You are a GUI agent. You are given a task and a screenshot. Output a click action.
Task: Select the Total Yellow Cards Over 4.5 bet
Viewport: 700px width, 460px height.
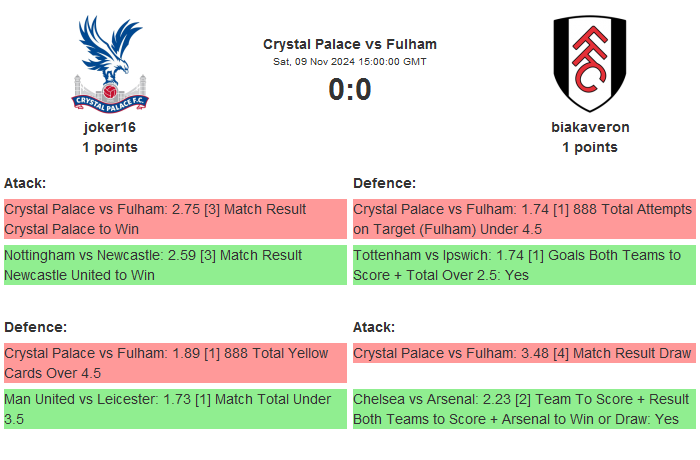pyautogui.click(x=175, y=363)
